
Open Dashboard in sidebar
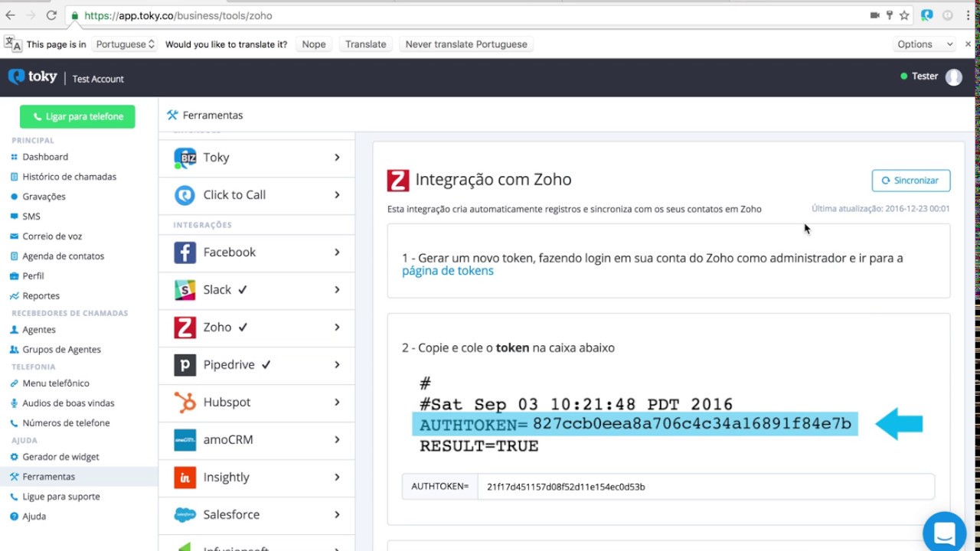(45, 157)
